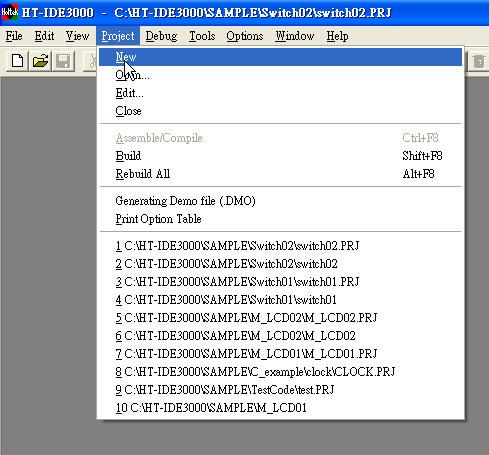Choose Open... from the Project menu

(x=280, y=75)
